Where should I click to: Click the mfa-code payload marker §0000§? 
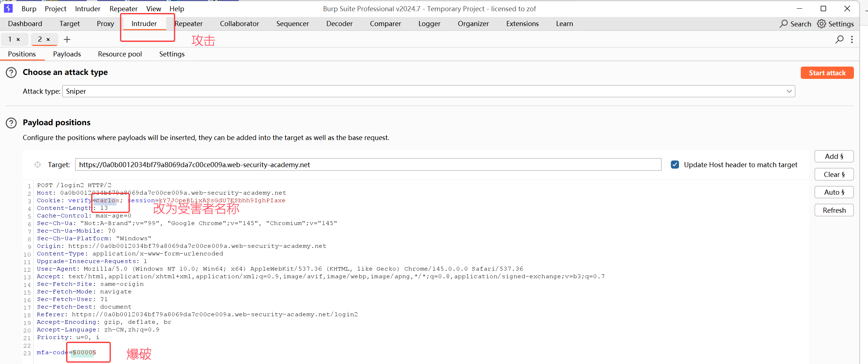84,352
